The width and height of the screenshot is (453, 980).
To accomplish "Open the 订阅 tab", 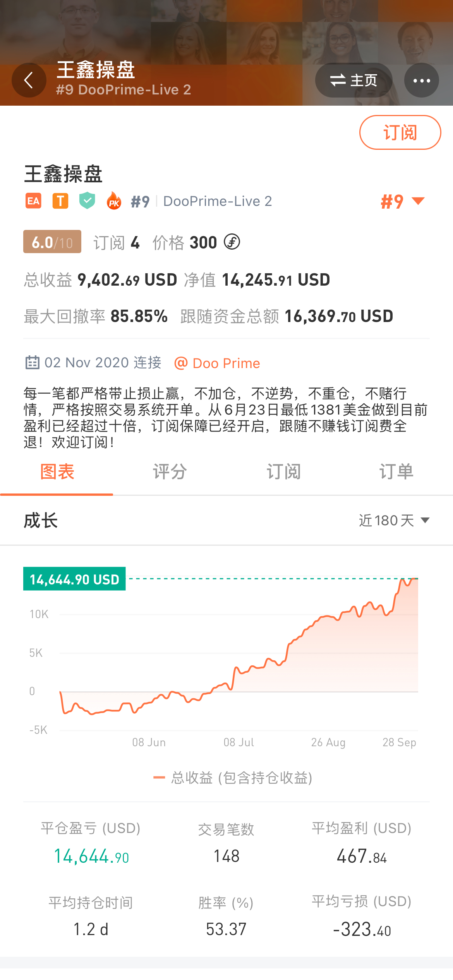I will click(x=283, y=472).
